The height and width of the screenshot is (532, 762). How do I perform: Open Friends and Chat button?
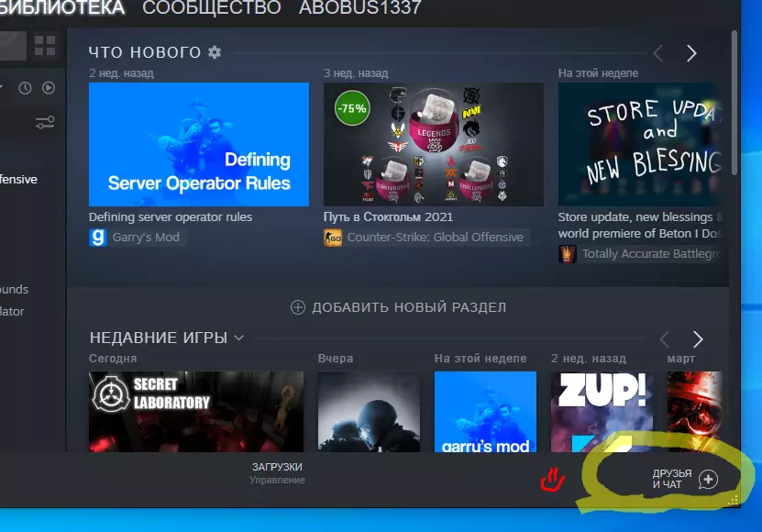tap(685, 479)
